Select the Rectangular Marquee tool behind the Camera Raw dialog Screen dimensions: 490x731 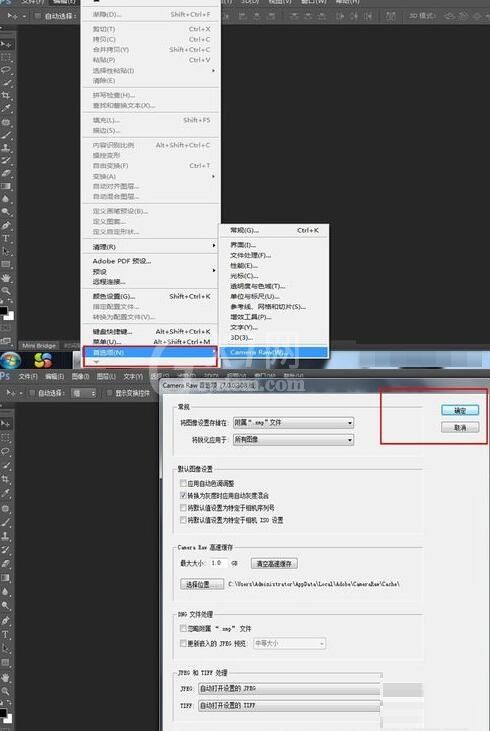[x=6, y=437]
